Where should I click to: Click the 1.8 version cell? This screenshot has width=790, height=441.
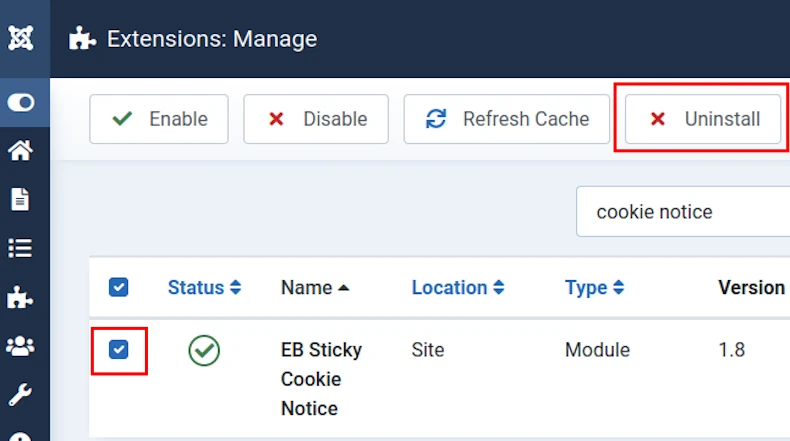tap(732, 350)
